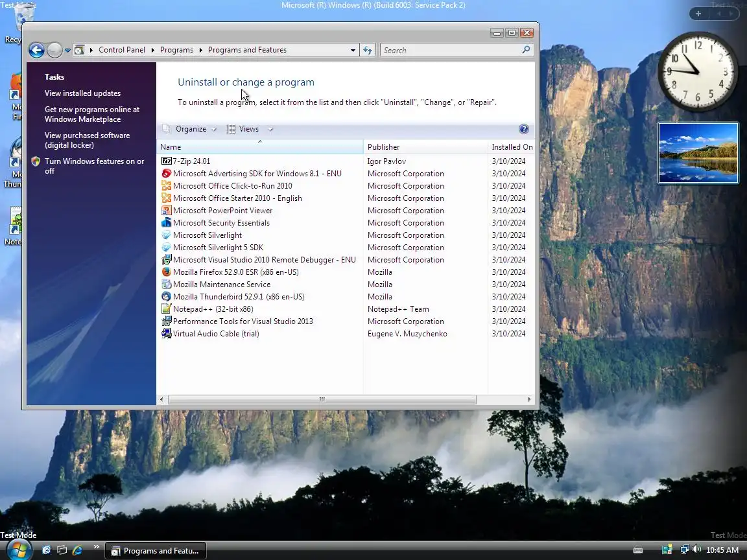Viewport: 747px width, 560px height.
Task: Open the recent pages dropdown arrow
Action: [67, 50]
